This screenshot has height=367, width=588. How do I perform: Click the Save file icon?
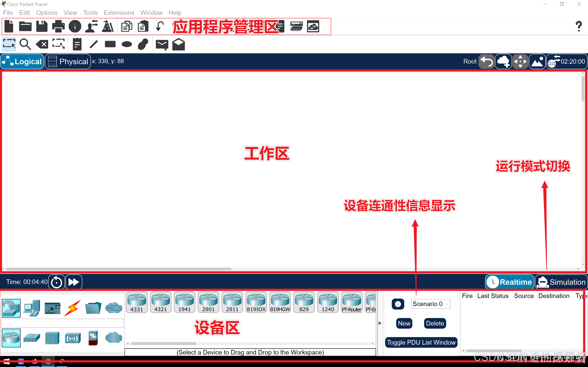coord(42,26)
